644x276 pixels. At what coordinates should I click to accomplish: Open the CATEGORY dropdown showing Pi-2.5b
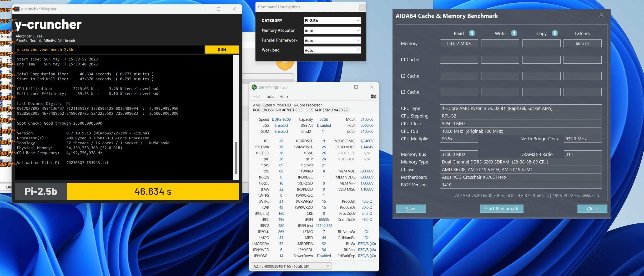tap(332, 21)
